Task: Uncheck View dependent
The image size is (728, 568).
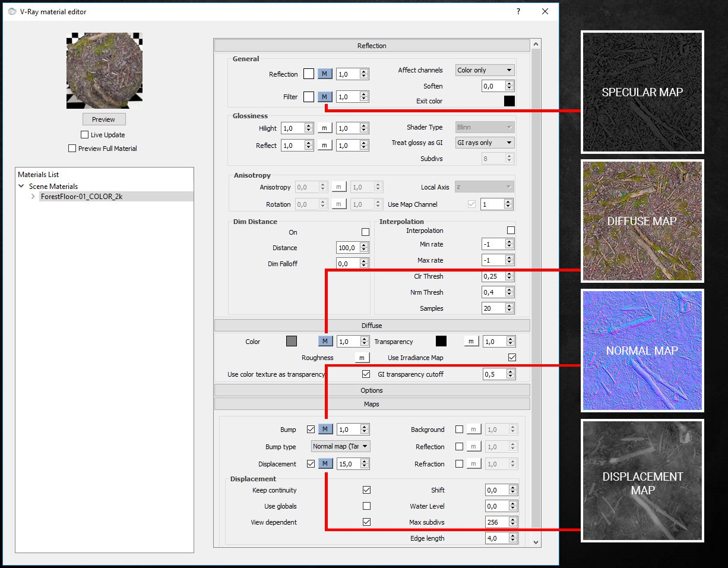Action: pos(366,522)
